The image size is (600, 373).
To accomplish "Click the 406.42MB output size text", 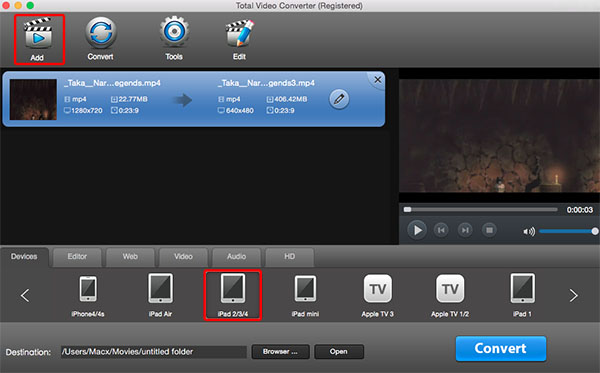I will [x=290, y=99].
